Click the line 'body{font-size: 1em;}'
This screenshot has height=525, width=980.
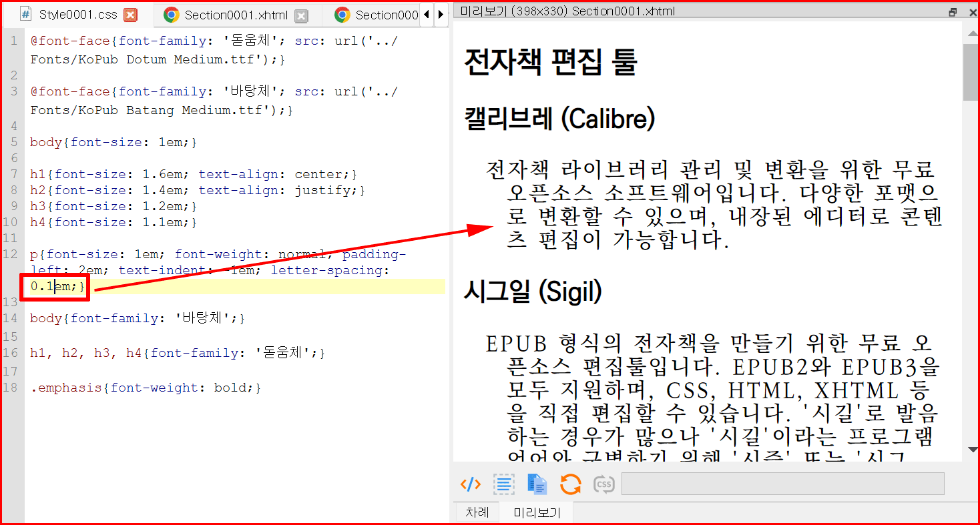click(113, 142)
